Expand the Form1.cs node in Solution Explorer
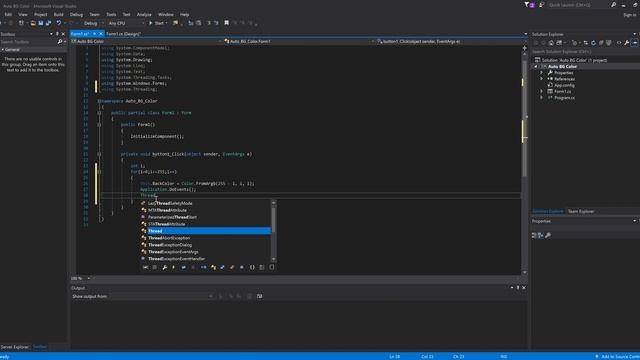The height and width of the screenshot is (360, 640). (542, 91)
